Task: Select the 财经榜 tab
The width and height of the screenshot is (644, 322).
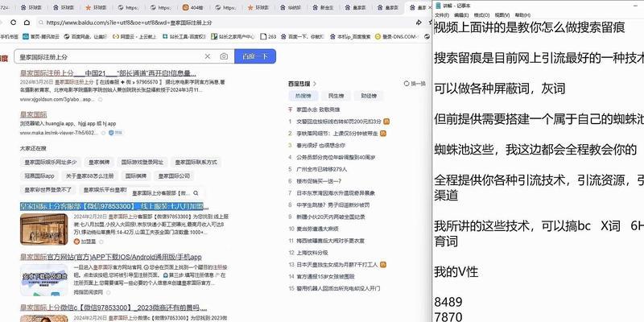Action: tap(369, 96)
